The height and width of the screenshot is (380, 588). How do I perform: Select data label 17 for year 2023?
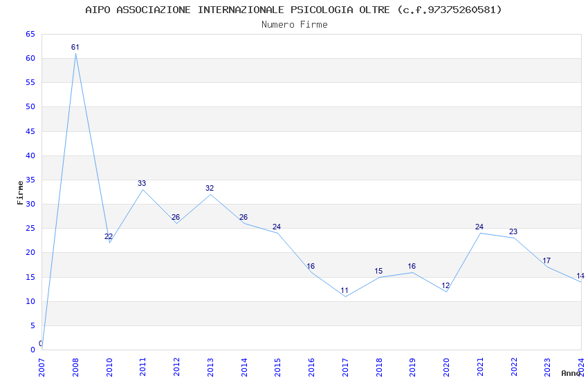pos(546,260)
